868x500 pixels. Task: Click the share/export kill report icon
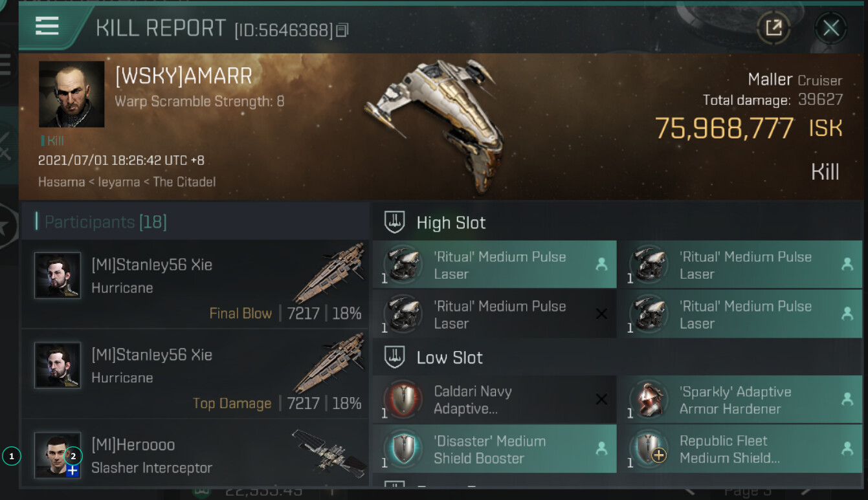(x=773, y=28)
